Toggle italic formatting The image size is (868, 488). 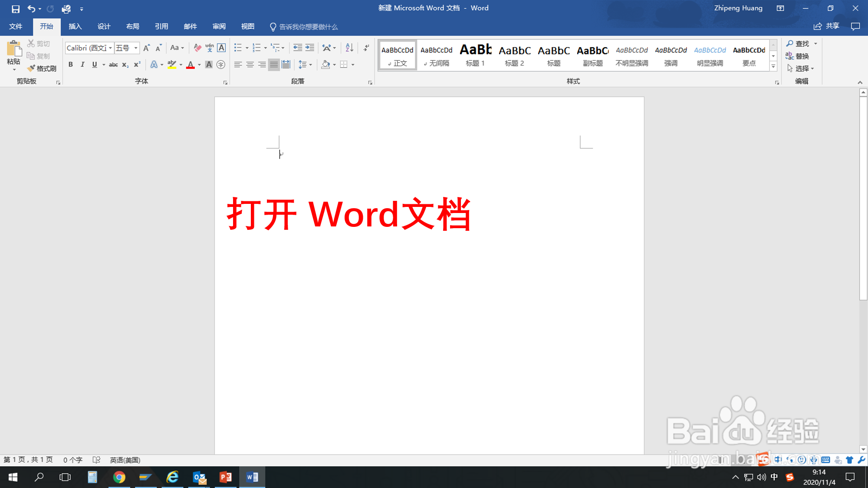(x=82, y=65)
